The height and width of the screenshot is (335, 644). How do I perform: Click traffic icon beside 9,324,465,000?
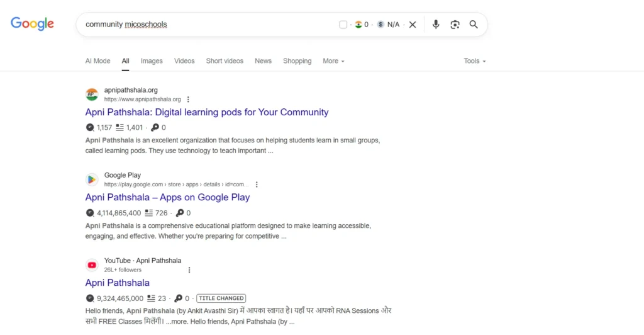coord(90,298)
